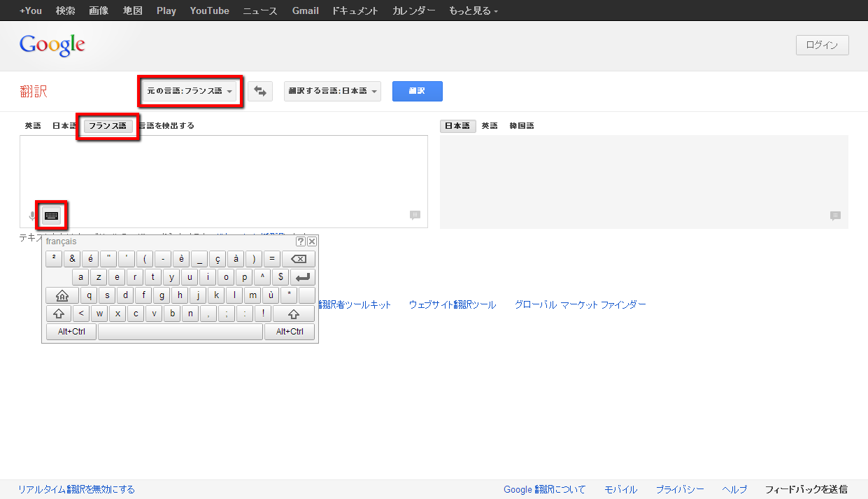Open カレンダー in the top bar
Viewport: 868px width, 499px height.
413,10
